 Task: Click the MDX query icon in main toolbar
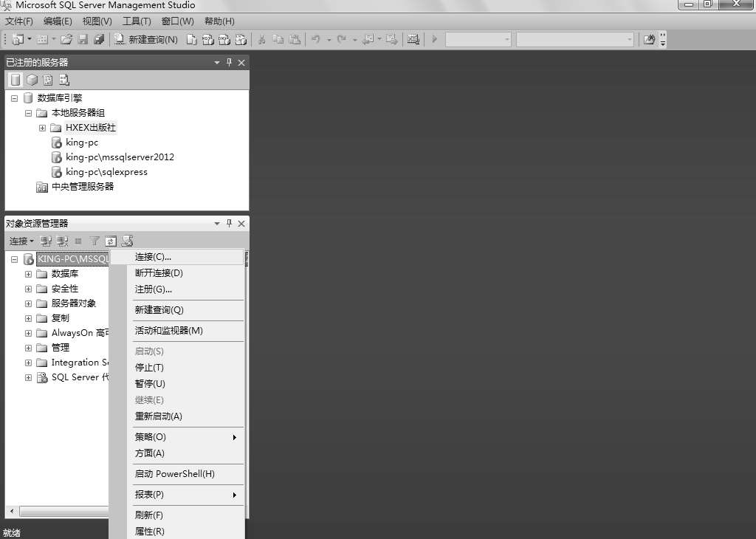[x=208, y=39]
